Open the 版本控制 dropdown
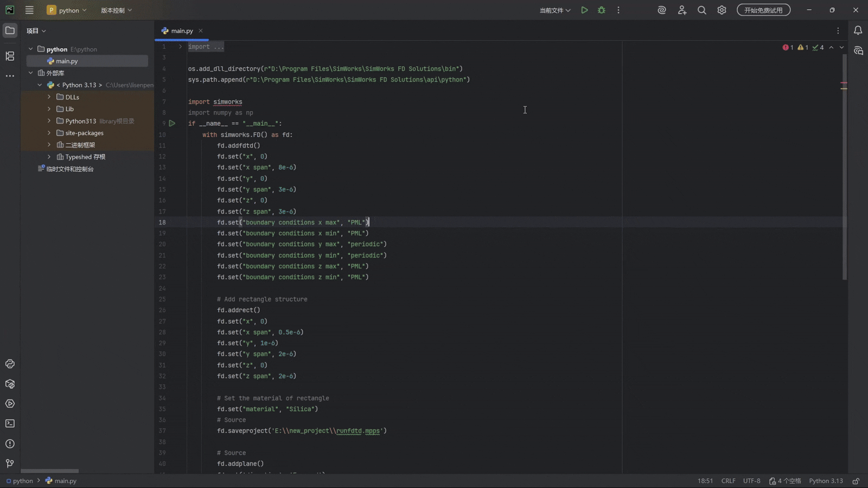Image resolution: width=868 pixels, height=488 pixels. pyautogui.click(x=116, y=10)
